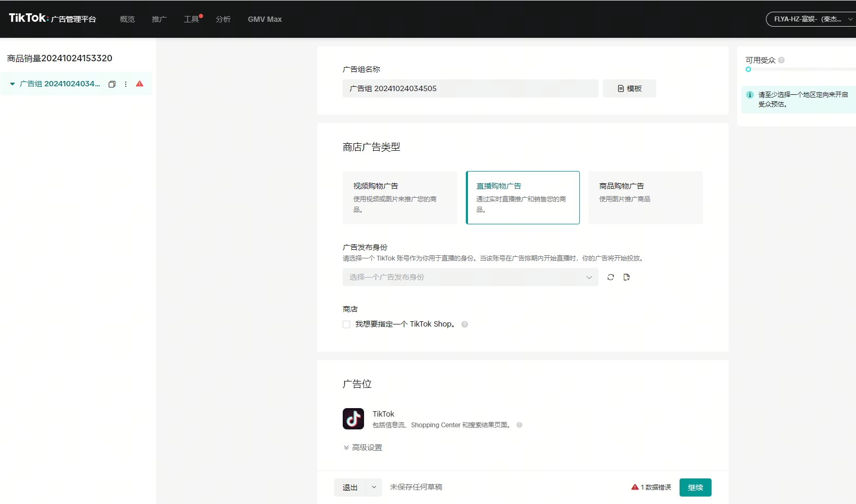856x504 pixels.
Task: Click the 广告发布身份 description text
Action: point(494,258)
